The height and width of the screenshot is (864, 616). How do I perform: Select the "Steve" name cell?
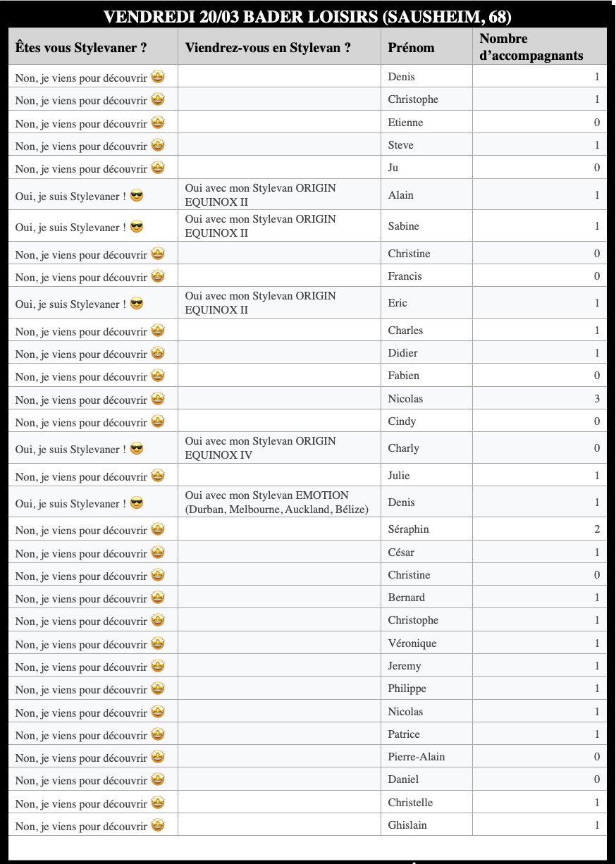click(x=401, y=145)
